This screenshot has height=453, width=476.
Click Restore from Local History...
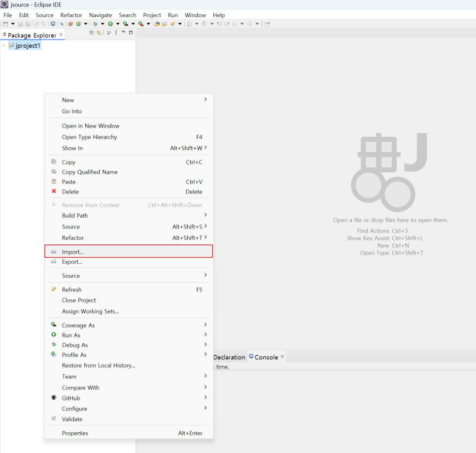pyautogui.click(x=129, y=365)
